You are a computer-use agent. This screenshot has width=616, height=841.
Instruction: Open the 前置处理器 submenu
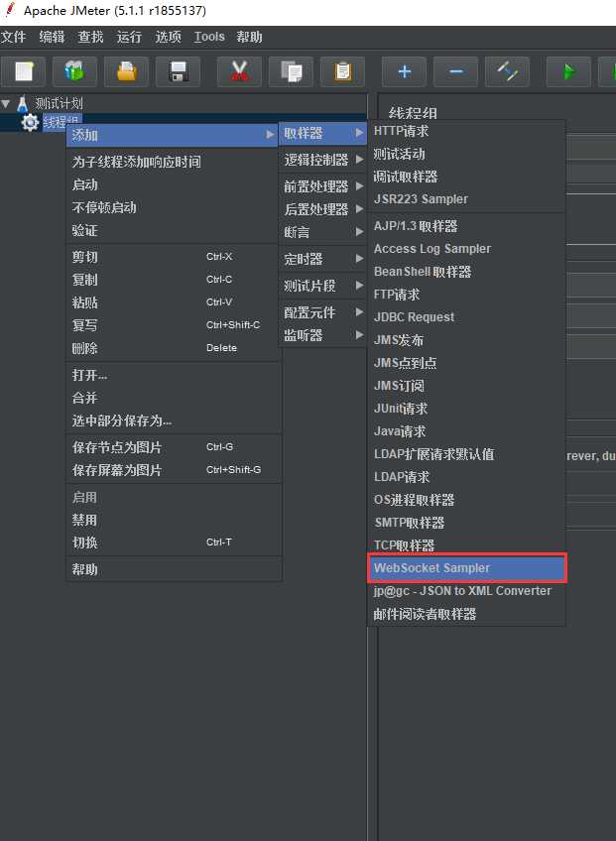[x=323, y=186]
